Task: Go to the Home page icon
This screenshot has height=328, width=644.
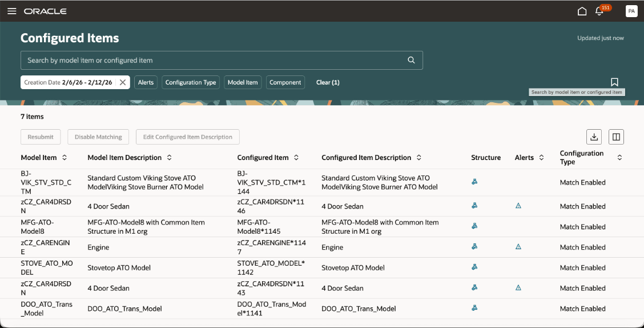Action: (x=582, y=11)
